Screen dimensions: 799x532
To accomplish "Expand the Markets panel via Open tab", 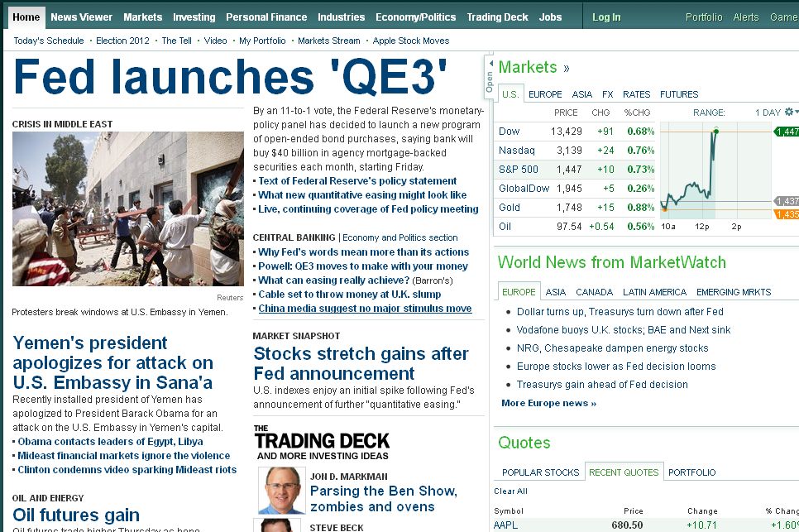I will click(x=489, y=77).
